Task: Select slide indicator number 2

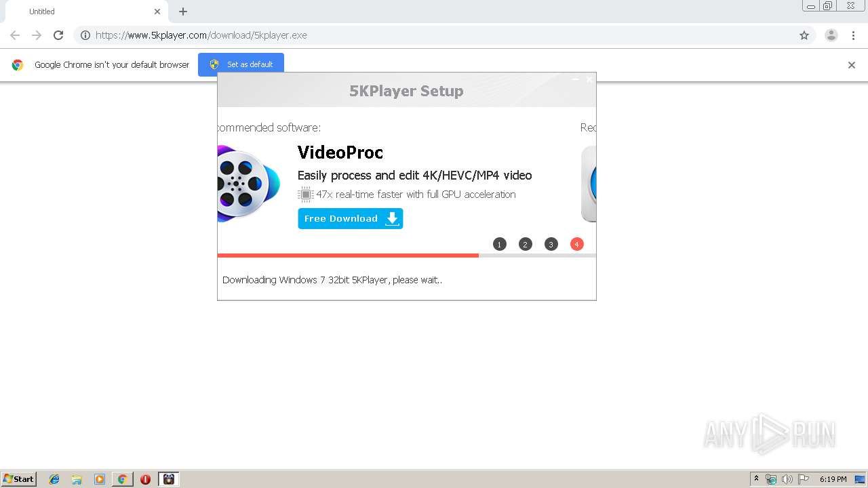Action: [x=526, y=244]
